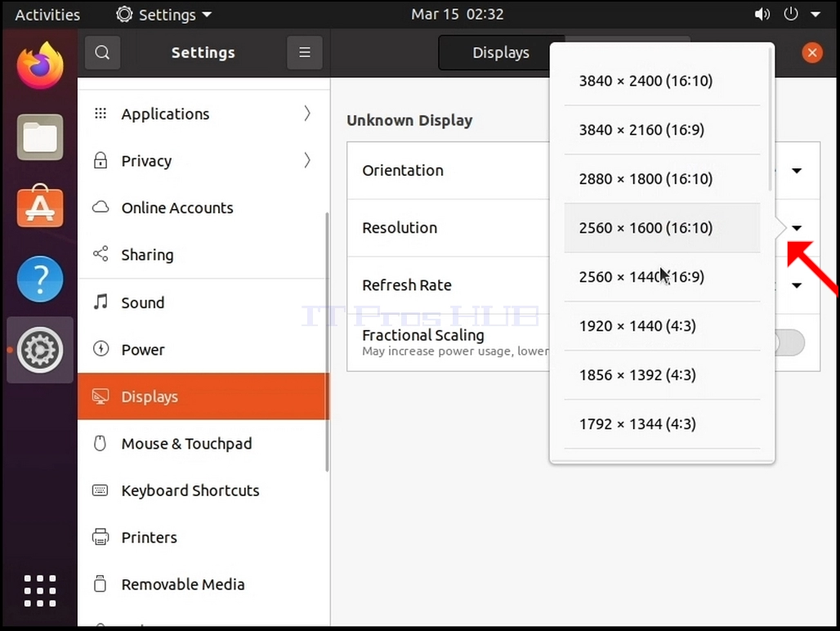Click the Settings gear dock icon

pyautogui.click(x=40, y=350)
